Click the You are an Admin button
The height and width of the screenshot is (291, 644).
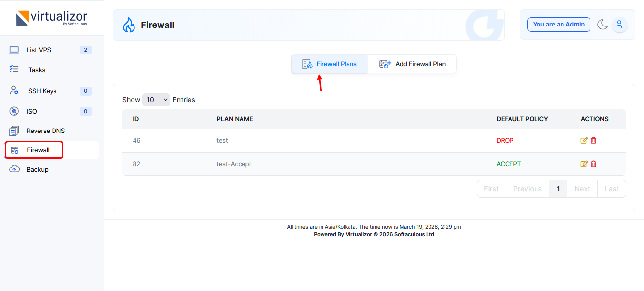559,25
